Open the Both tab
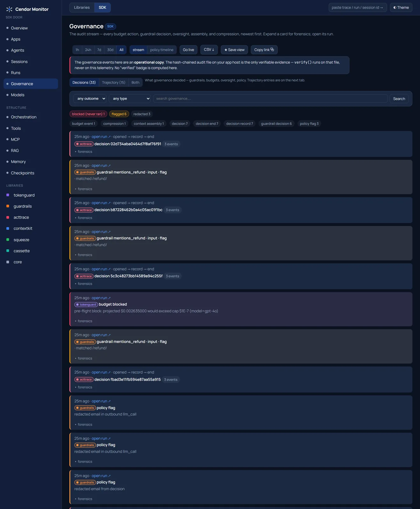 pyautogui.click(x=136, y=82)
